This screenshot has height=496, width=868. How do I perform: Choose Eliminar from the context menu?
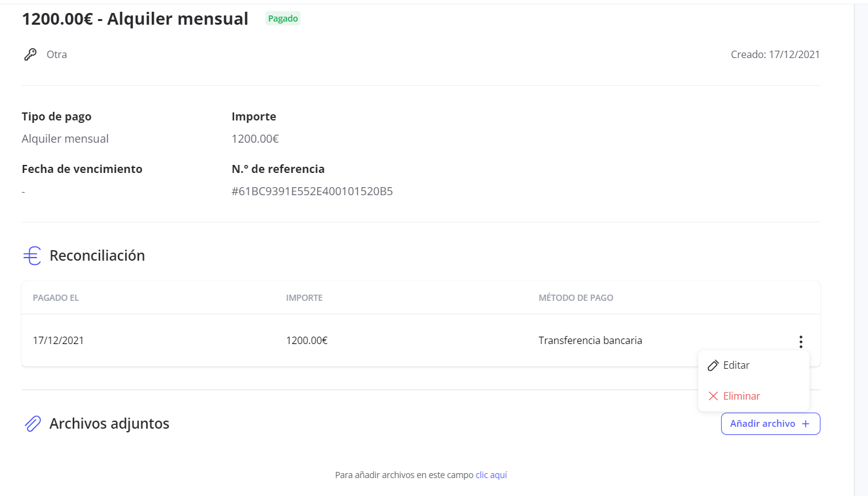click(x=741, y=396)
